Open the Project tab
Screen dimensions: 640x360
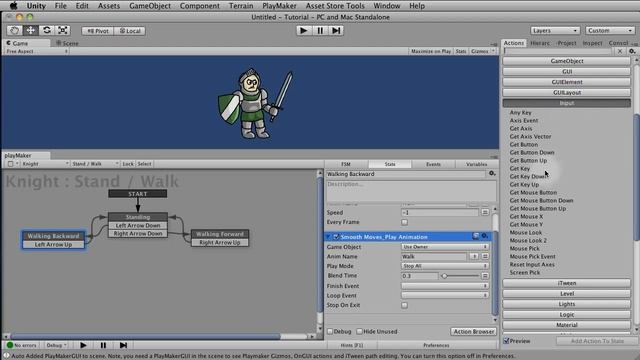[x=567, y=43]
